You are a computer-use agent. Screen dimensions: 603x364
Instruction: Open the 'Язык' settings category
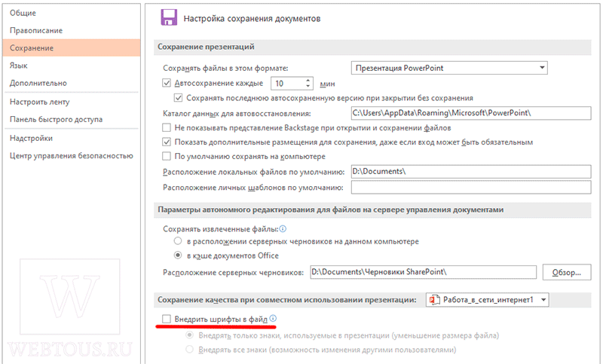click(72, 66)
